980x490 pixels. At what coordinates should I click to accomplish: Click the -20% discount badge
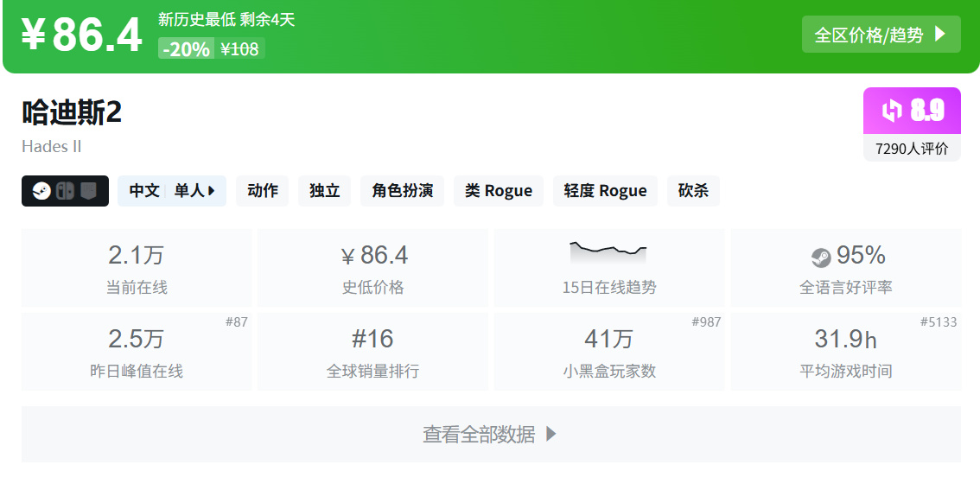coord(187,48)
